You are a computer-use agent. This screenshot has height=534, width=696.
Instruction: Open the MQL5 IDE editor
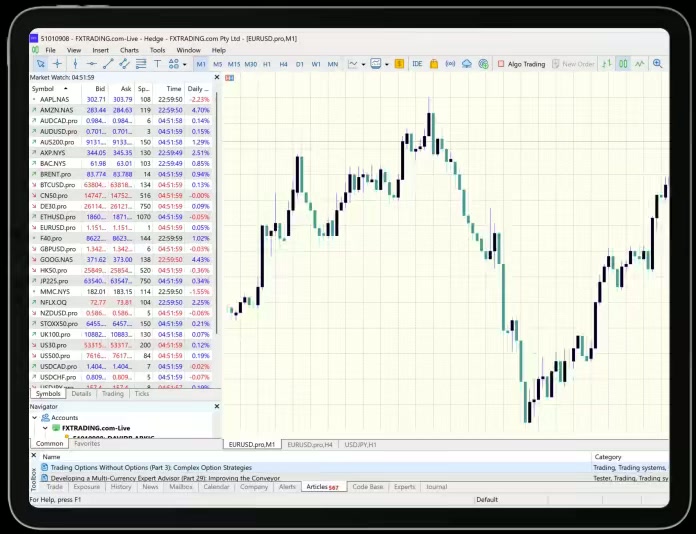417,64
